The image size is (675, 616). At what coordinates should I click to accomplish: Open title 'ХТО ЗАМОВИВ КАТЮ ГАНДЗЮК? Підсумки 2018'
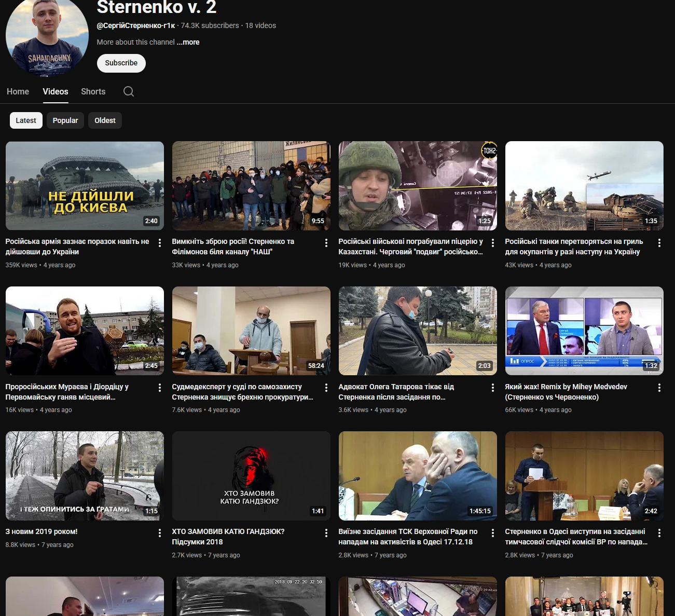coord(228,537)
